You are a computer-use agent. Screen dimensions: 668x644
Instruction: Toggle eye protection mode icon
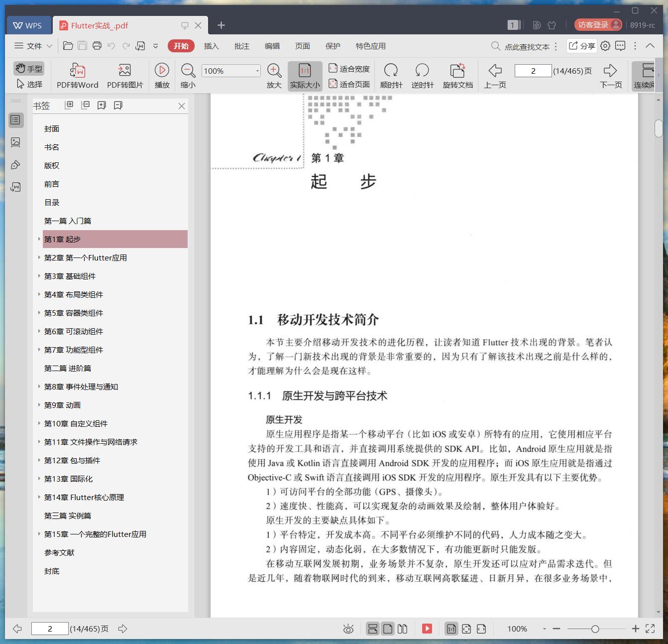click(348, 629)
